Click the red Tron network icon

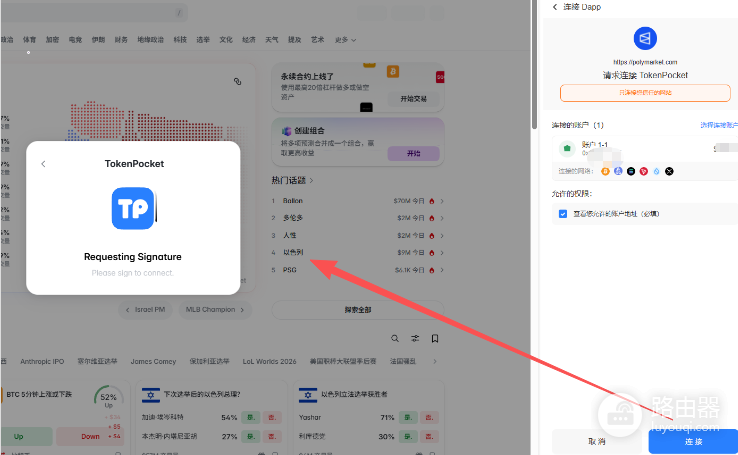[x=643, y=171]
